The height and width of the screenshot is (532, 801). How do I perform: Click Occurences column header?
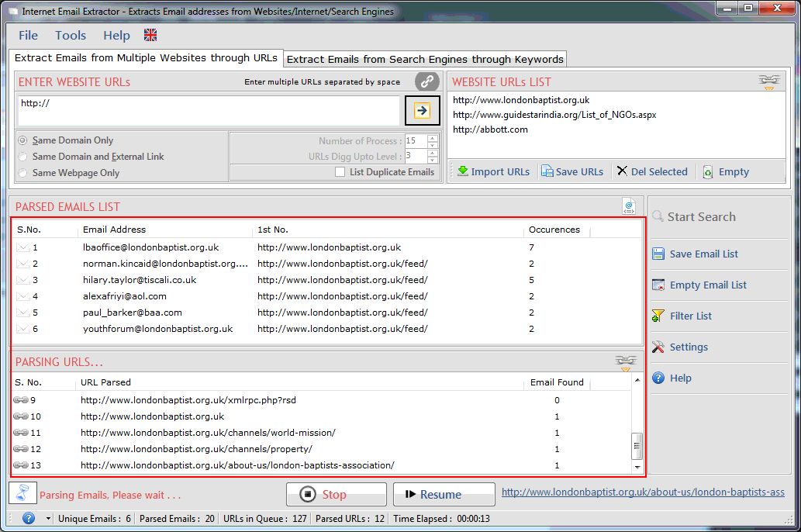pyautogui.click(x=554, y=230)
